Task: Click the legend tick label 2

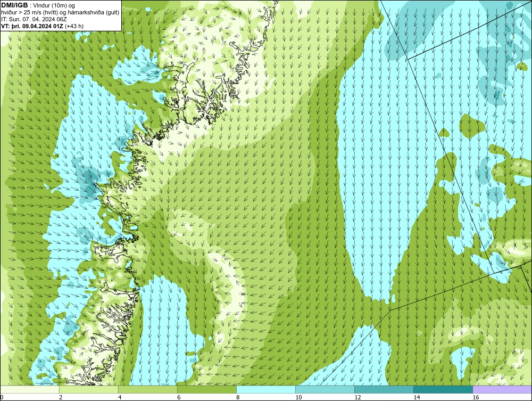Action: pyautogui.click(x=61, y=397)
